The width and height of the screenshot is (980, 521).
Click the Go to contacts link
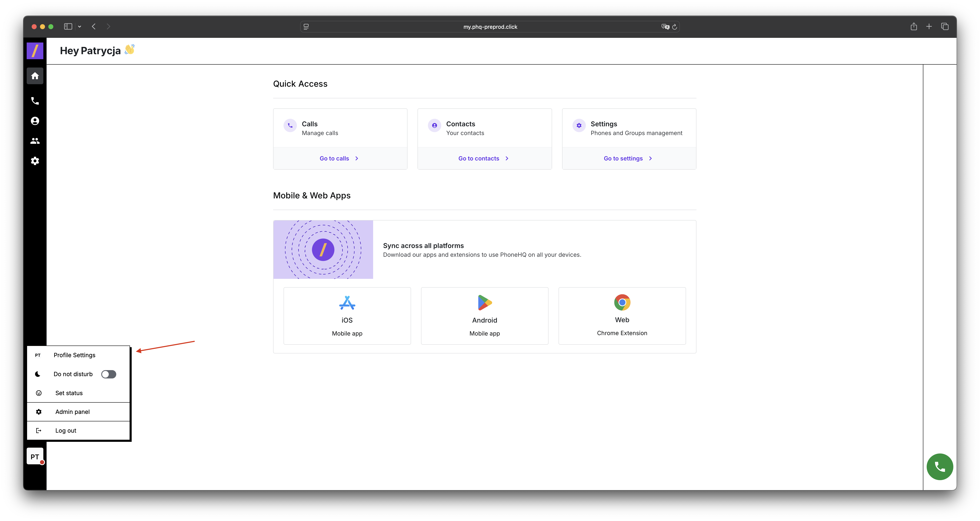pyautogui.click(x=479, y=158)
